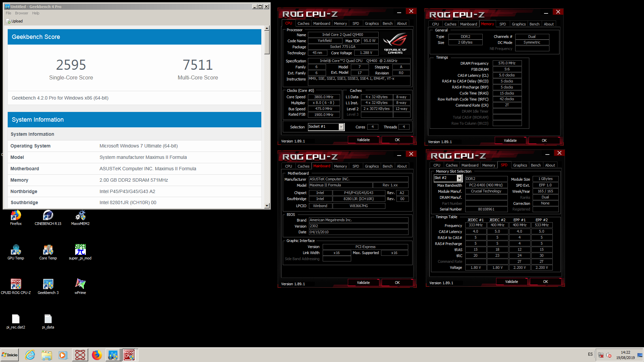This screenshot has height=362, width=644.
Task: Select the wPrime desktop icon
Action: 80,287
